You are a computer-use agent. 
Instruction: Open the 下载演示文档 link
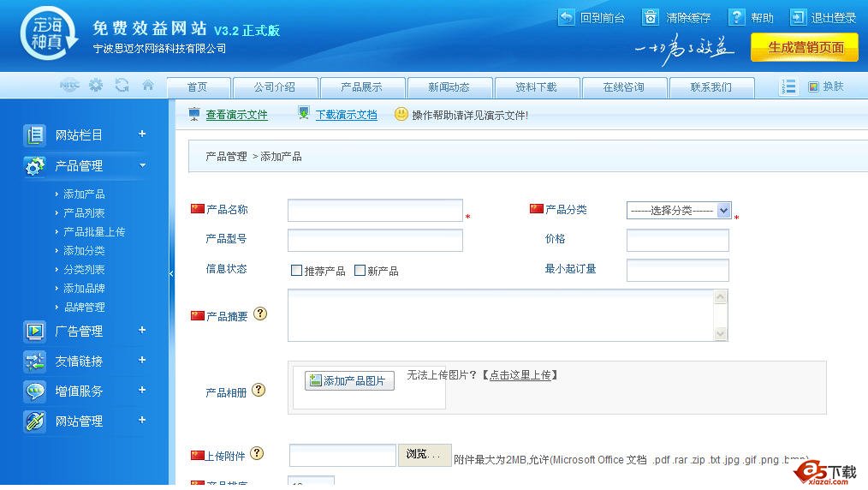347,115
